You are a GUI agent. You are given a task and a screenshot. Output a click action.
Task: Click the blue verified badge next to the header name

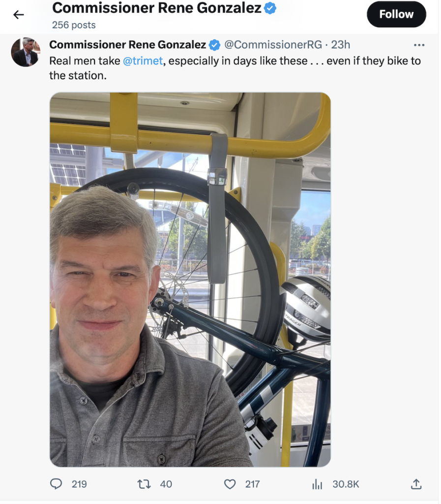270,8
